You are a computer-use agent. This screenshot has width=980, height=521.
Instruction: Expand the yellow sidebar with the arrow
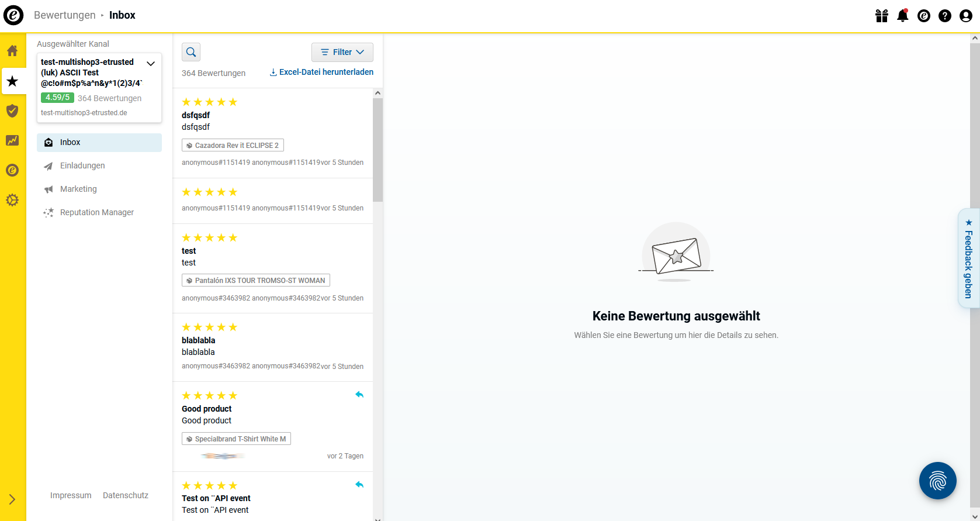click(x=12, y=499)
